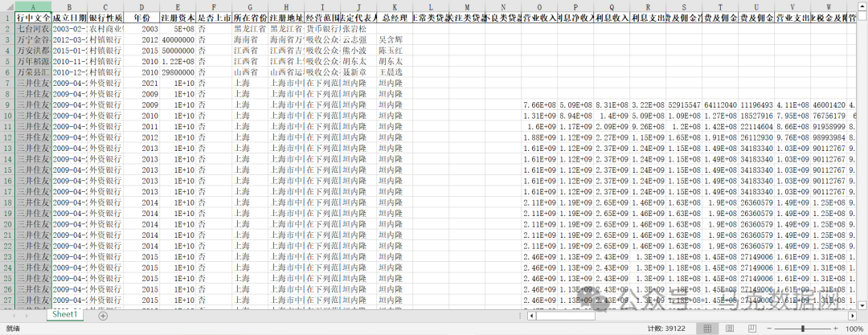Click the vertical scrollbar down arrow

[862, 304]
